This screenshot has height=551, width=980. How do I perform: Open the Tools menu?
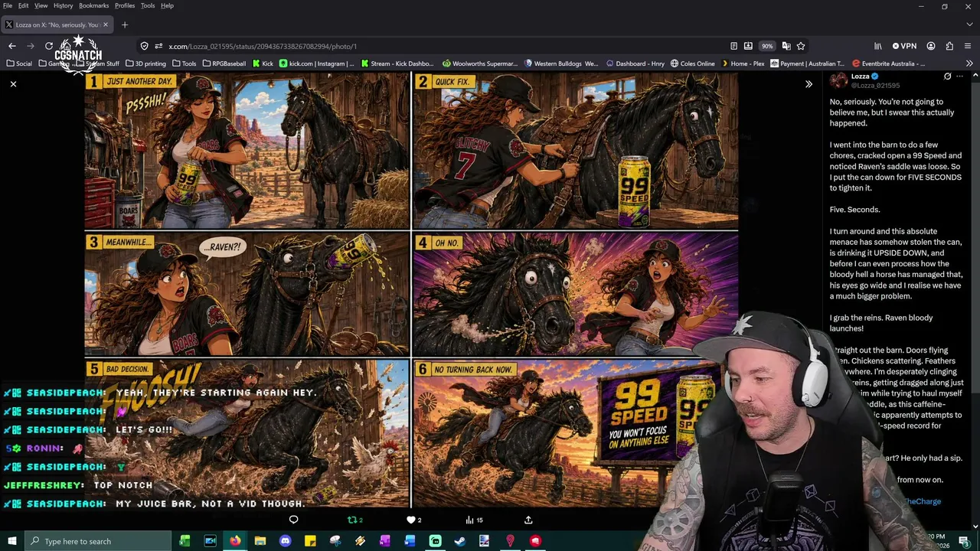tap(148, 5)
